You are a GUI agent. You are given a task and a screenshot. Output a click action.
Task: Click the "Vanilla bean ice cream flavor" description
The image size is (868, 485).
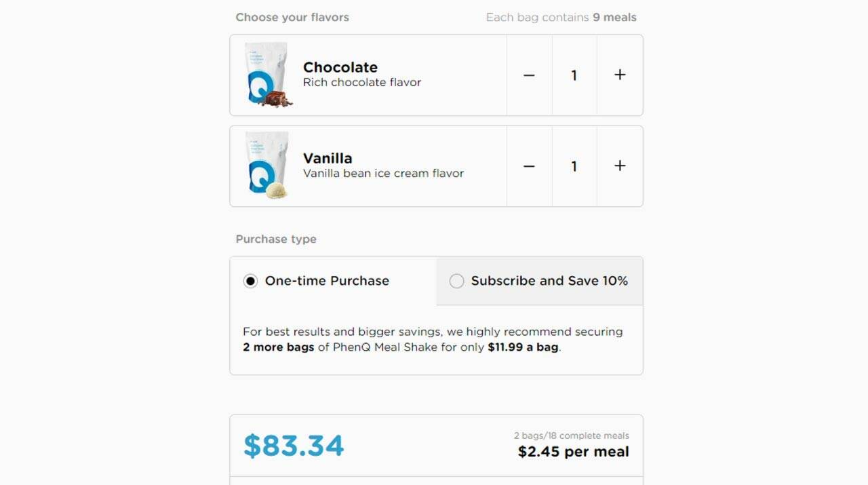coord(383,174)
